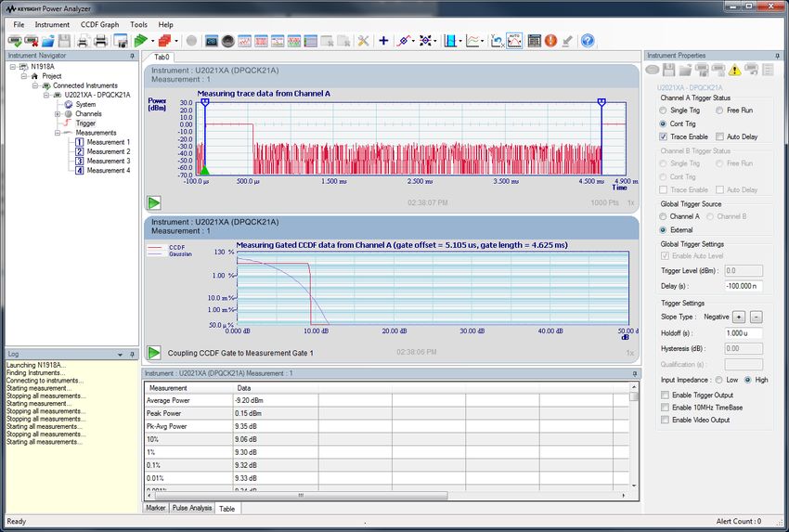The width and height of the screenshot is (789, 532).
Task: Open the Instrument menu
Action: 52,25
